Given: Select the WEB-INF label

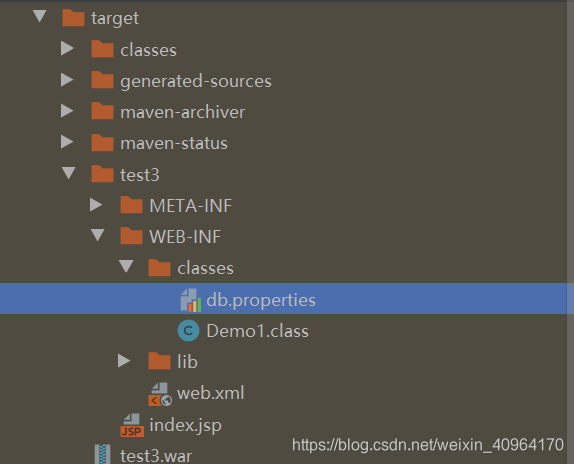Looking at the screenshot, I should coord(185,237).
